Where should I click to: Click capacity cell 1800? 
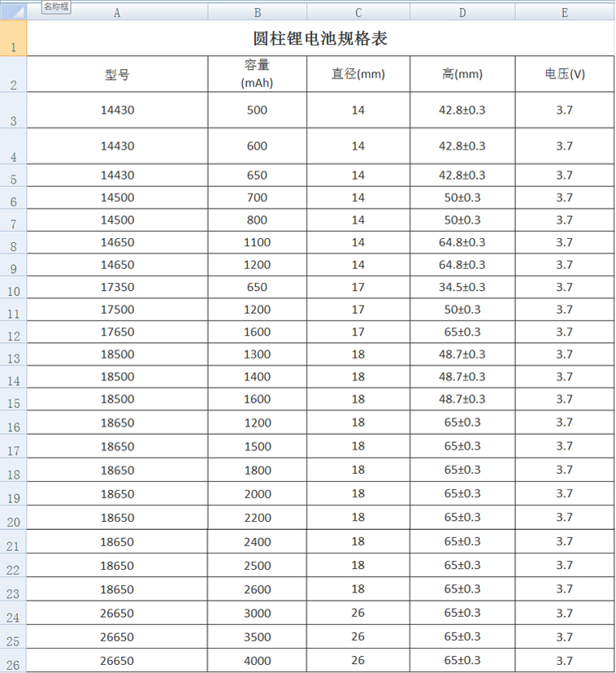[x=257, y=470]
